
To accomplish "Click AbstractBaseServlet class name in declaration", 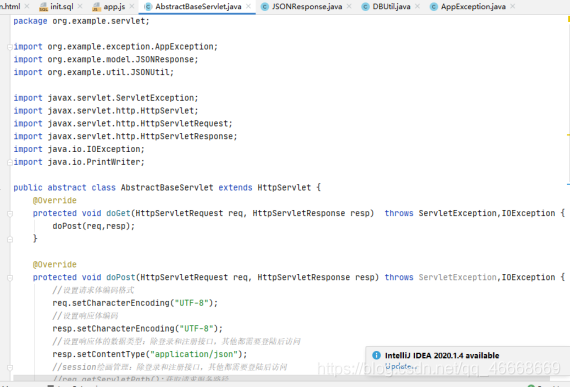I will tap(167, 188).
